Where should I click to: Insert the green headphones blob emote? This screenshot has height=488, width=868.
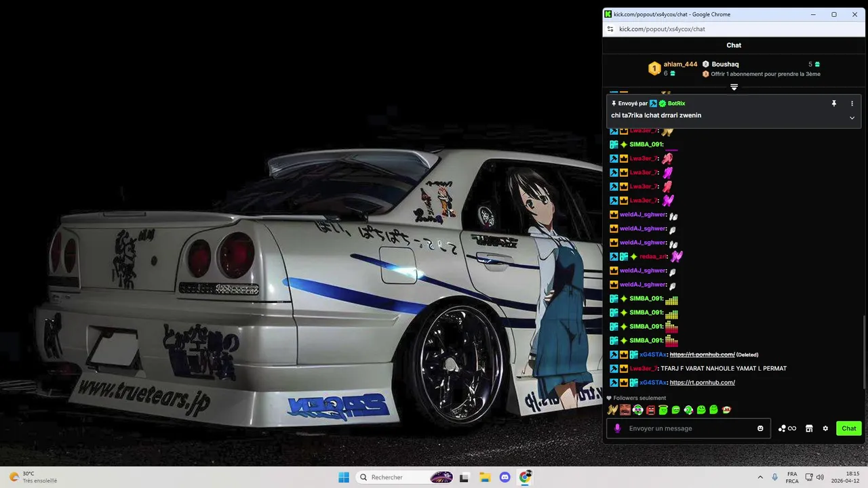637,410
